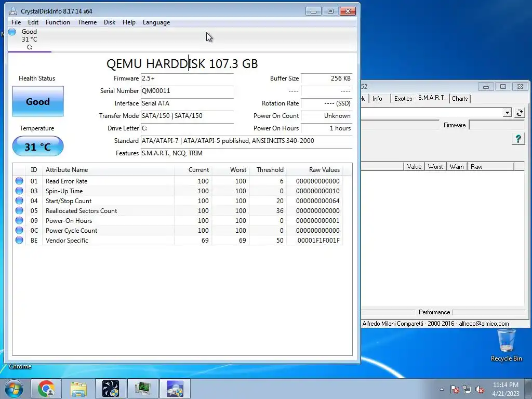Click the Warn column header
This screenshot has height=399, width=532.
click(x=456, y=167)
